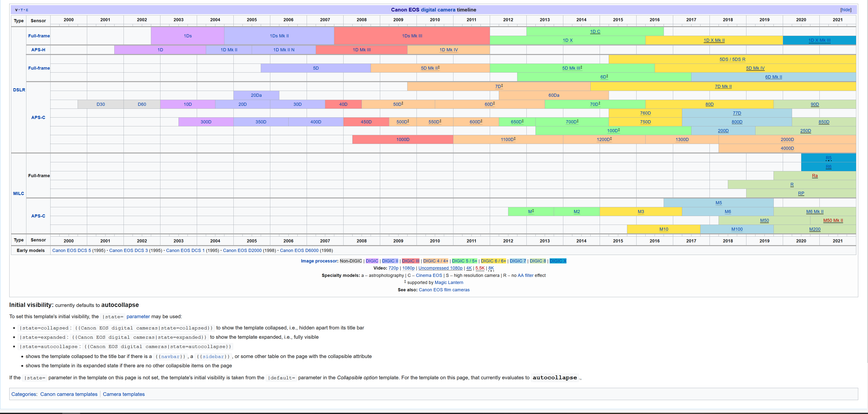Open the 1D X Mk II link

[714, 41]
